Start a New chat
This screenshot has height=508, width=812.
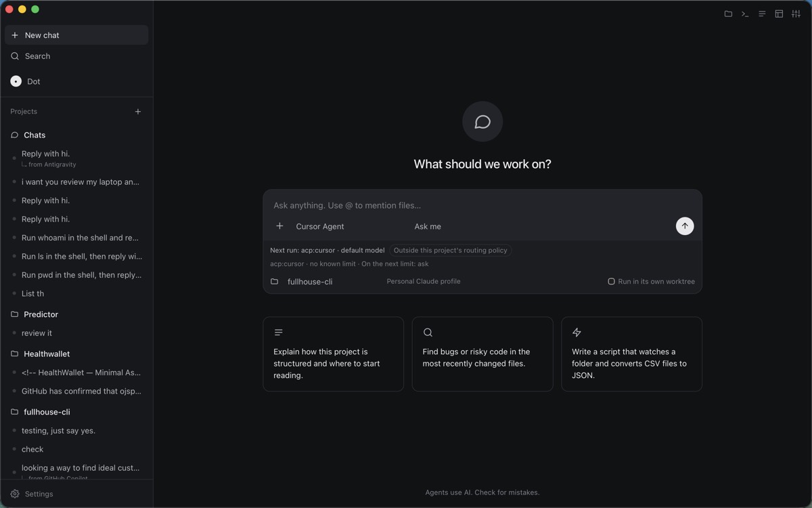pos(76,35)
